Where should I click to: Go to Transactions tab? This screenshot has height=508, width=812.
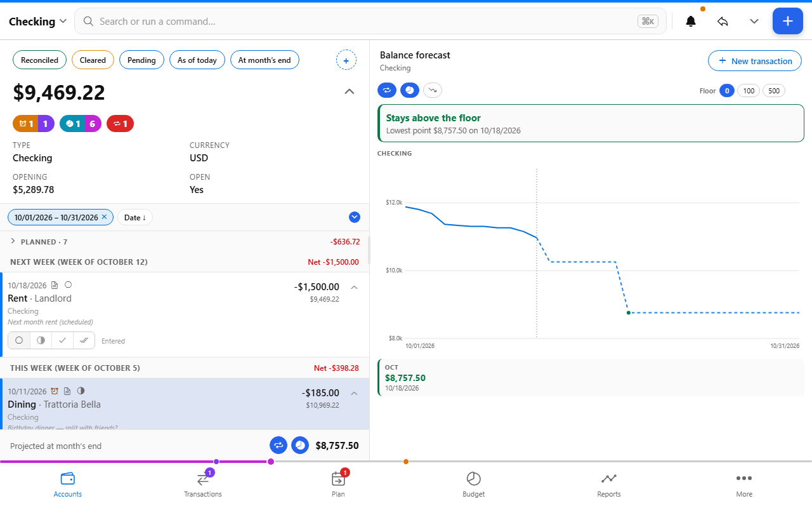tap(203, 485)
